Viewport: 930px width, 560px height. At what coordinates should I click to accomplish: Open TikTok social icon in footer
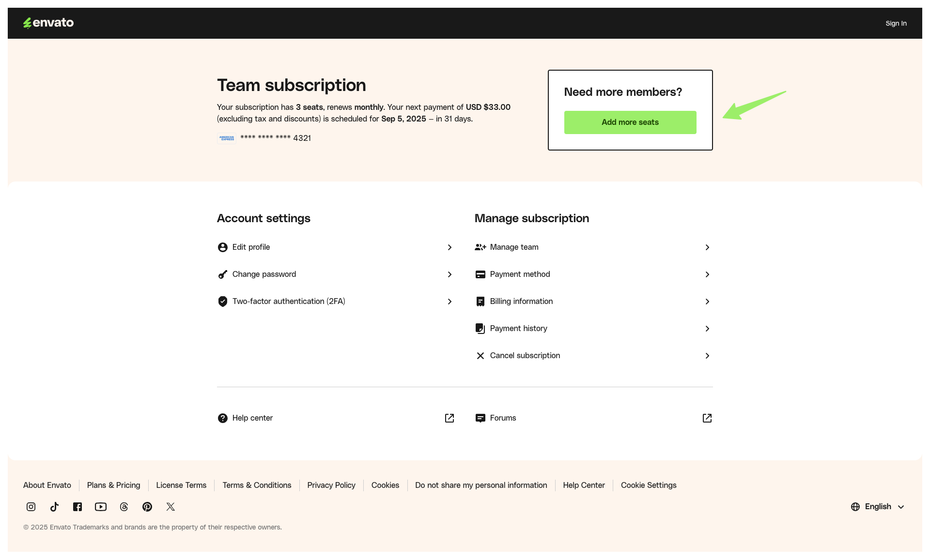click(x=54, y=507)
